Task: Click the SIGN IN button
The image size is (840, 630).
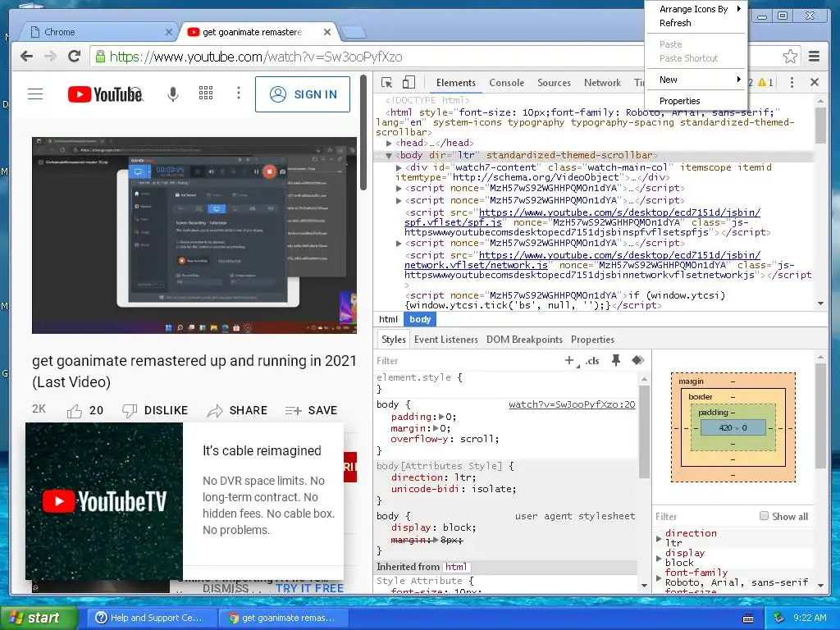Action: pos(303,94)
